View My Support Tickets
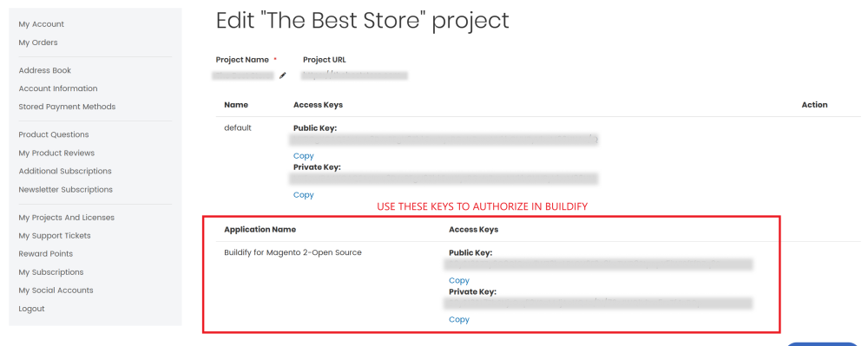Viewport: 868px width, 346px height. tap(54, 236)
